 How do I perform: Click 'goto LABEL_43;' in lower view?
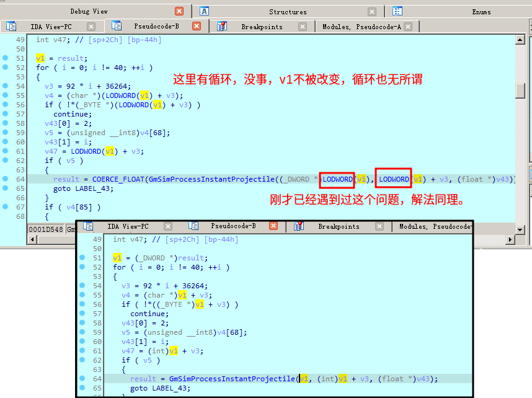tap(160, 388)
